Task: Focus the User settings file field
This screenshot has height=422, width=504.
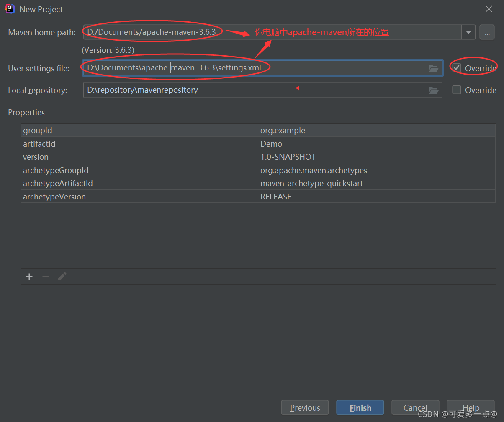Action: click(x=262, y=68)
